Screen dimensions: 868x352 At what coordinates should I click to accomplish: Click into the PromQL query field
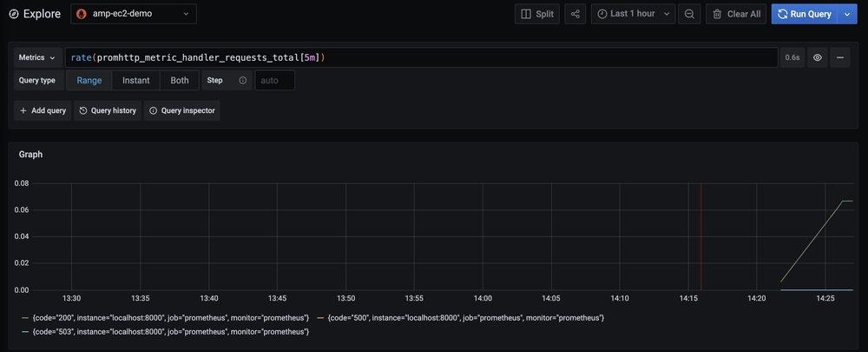(421, 57)
